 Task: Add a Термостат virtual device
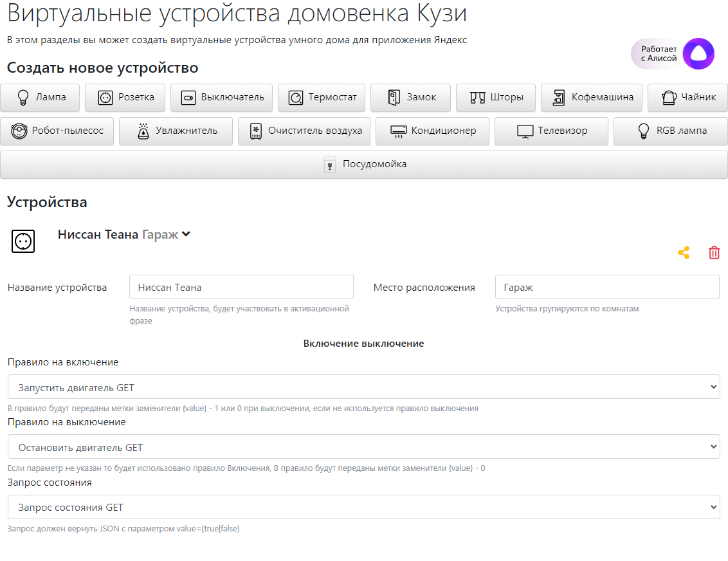pos(322,98)
